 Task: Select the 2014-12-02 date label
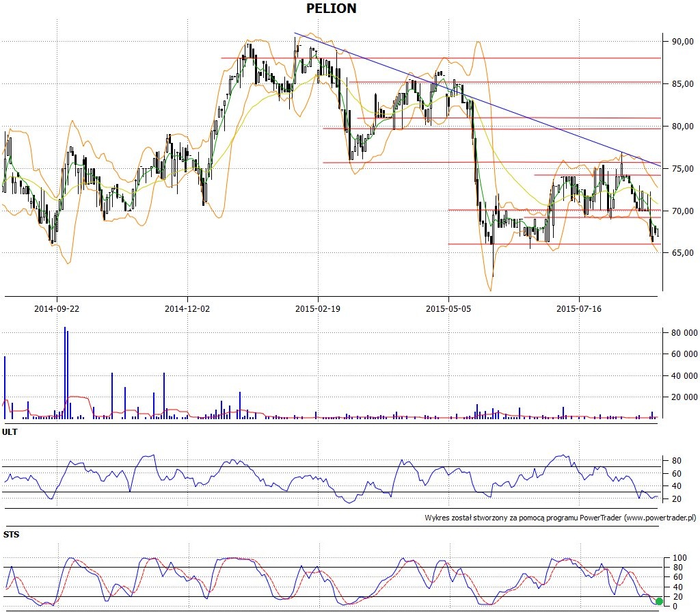point(187,308)
